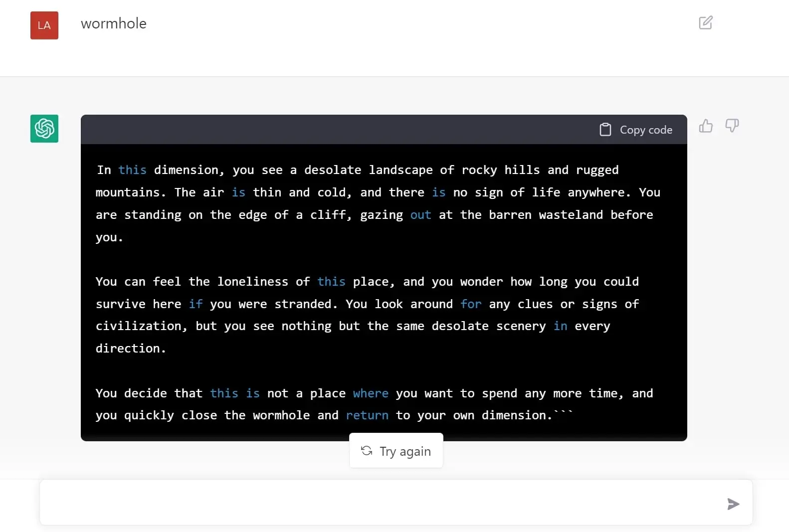Give the response a thumbs down
Viewport: 789px width, 532px height.
732,126
